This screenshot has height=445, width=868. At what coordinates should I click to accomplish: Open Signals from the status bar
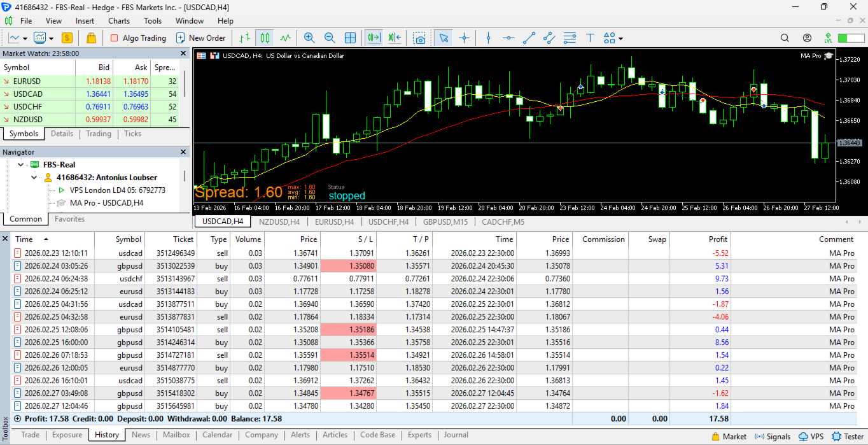point(773,437)
